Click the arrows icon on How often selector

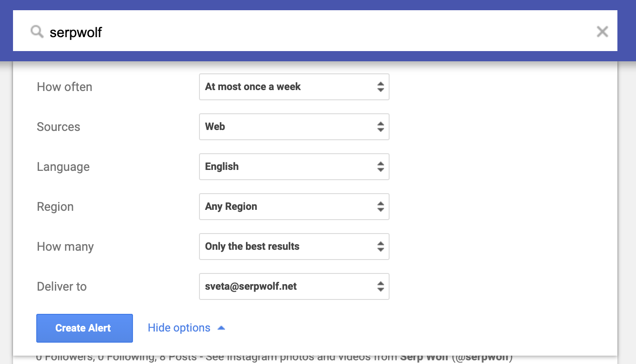coord(381,87)
